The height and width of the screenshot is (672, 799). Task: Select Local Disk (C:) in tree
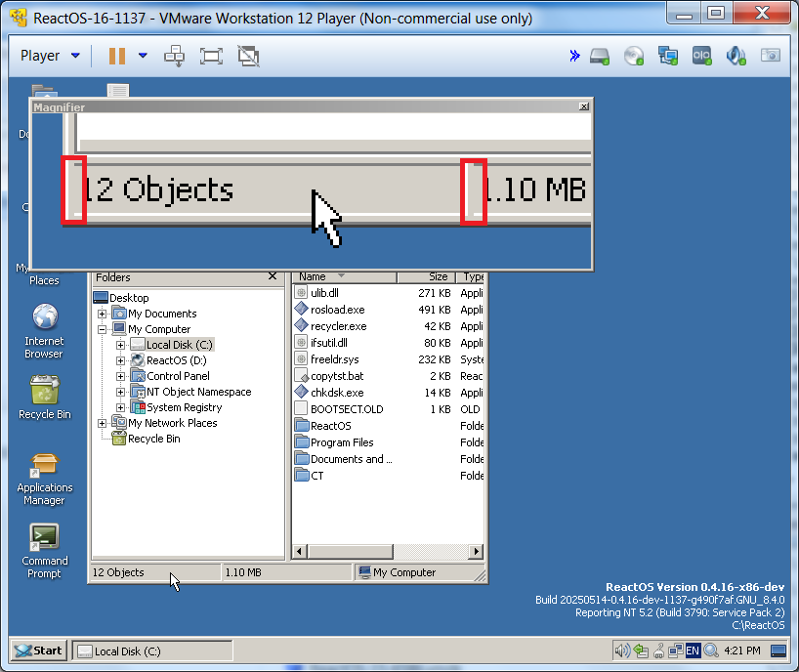[180, 345]
